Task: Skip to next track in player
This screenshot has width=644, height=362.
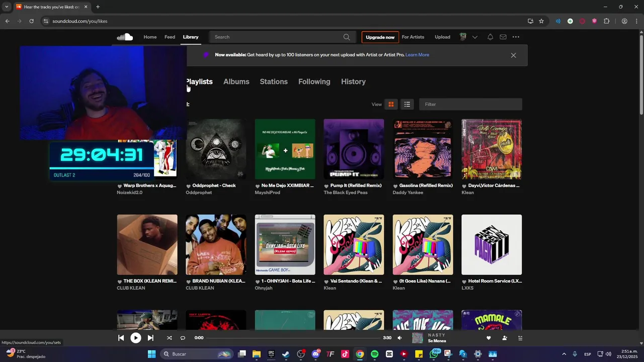Action: point(150,338)
